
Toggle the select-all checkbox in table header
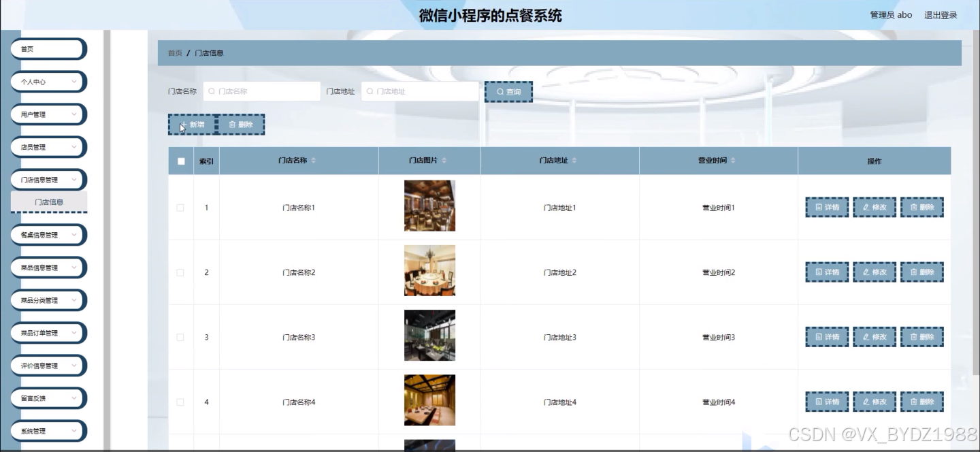181,161
